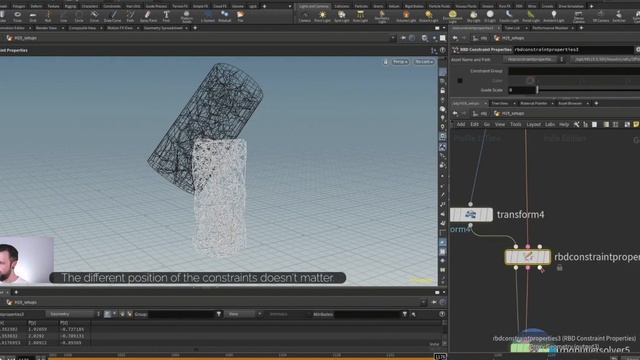Open the shelf set options dropdown arrow

coord(290,6)
